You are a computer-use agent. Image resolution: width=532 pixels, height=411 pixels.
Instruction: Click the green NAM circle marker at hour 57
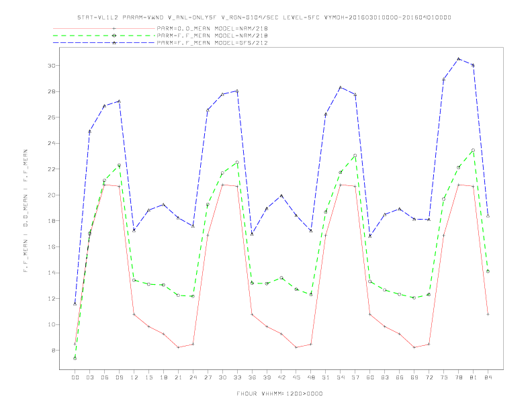355,156
